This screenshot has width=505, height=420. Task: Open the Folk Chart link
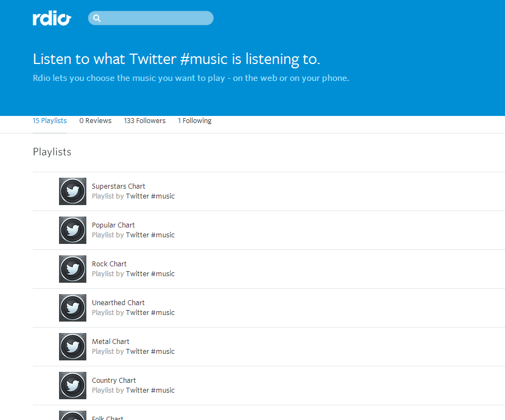[107, 418]
